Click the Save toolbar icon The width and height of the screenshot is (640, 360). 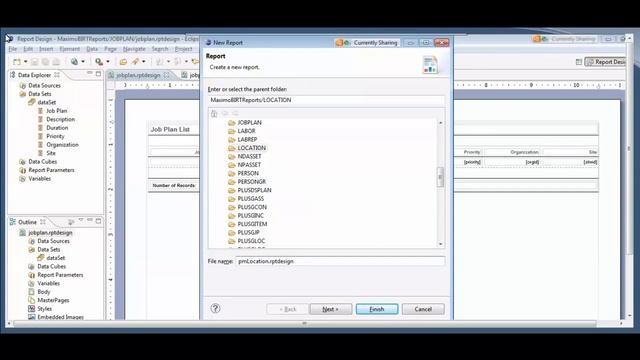click(x=35, y=62)
